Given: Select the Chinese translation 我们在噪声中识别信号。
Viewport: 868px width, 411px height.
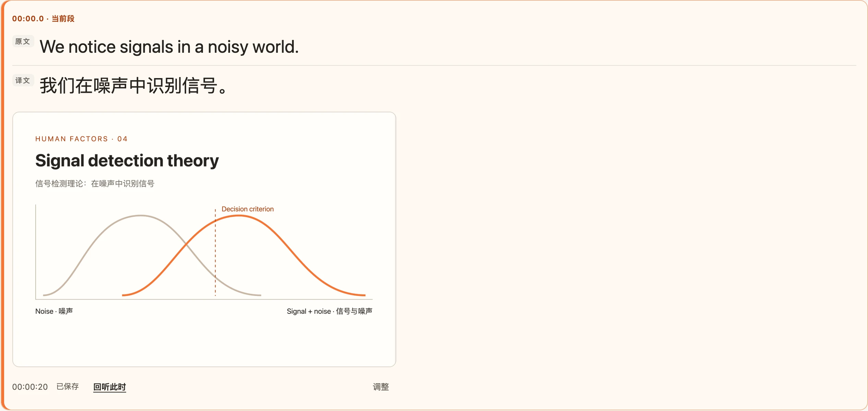Looking at the screenshot, I should tap(134, 86).
